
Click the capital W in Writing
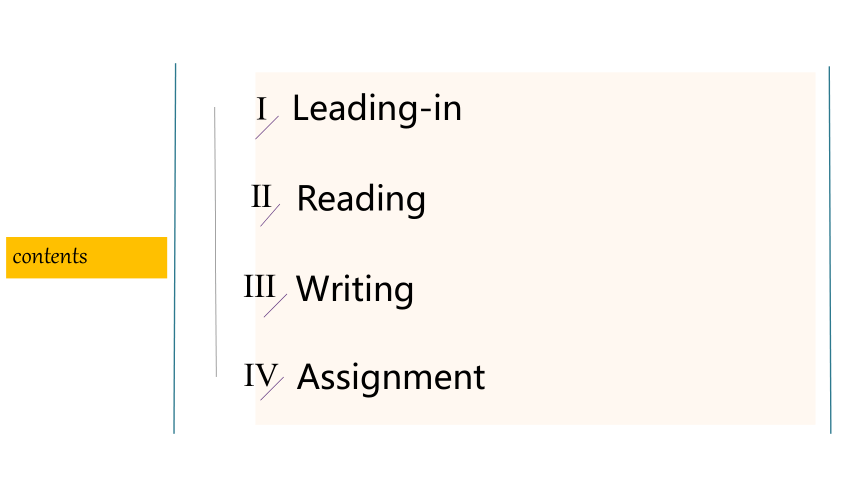pyautogui.click(x=314, y=288)
